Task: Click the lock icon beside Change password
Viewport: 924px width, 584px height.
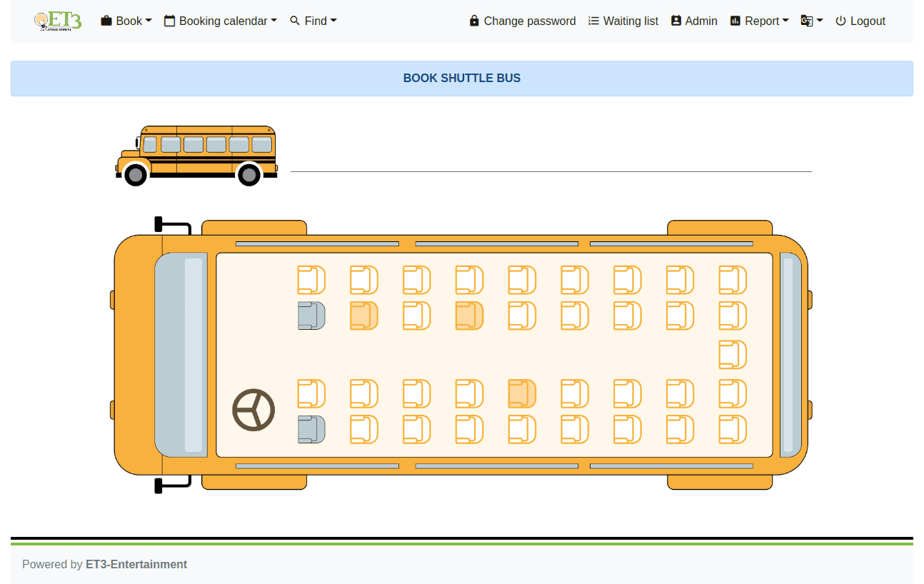Action: tap(474, 21)
